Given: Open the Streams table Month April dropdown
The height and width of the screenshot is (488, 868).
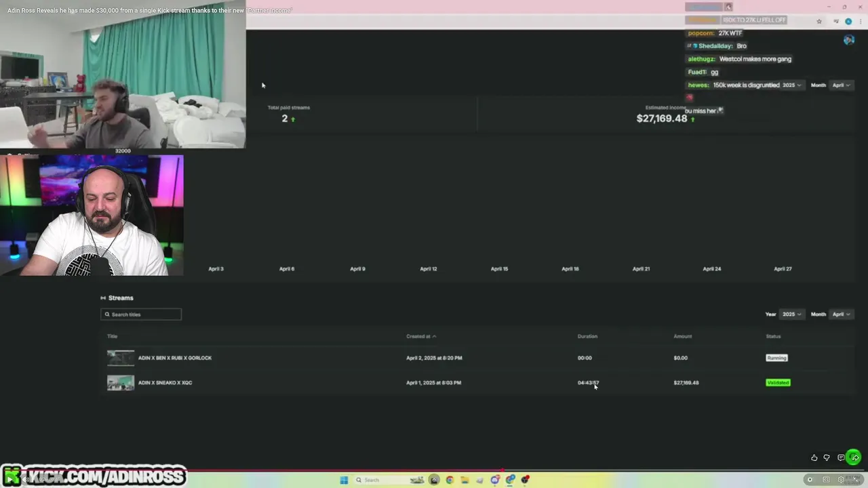Looking at the screenshot, I should pos(841,314).
